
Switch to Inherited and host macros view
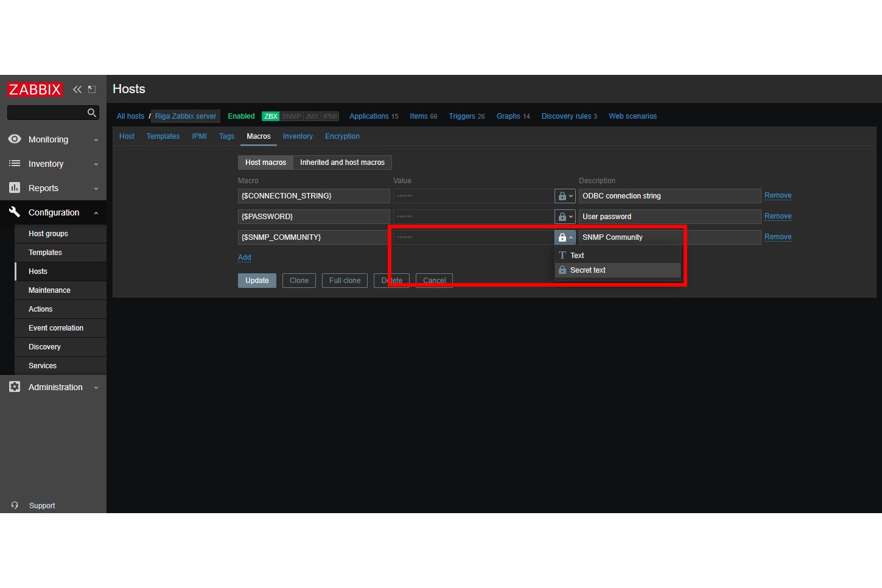(342, 163)
